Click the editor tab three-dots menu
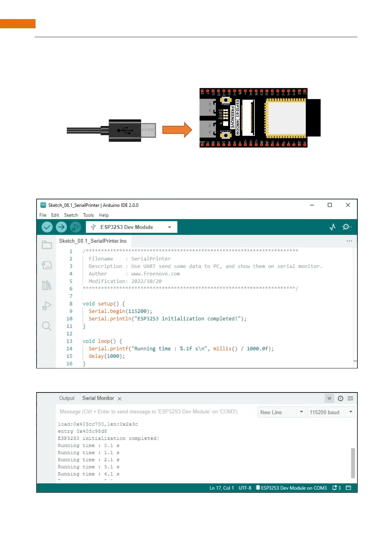The image size is (392, 554). 349,241
